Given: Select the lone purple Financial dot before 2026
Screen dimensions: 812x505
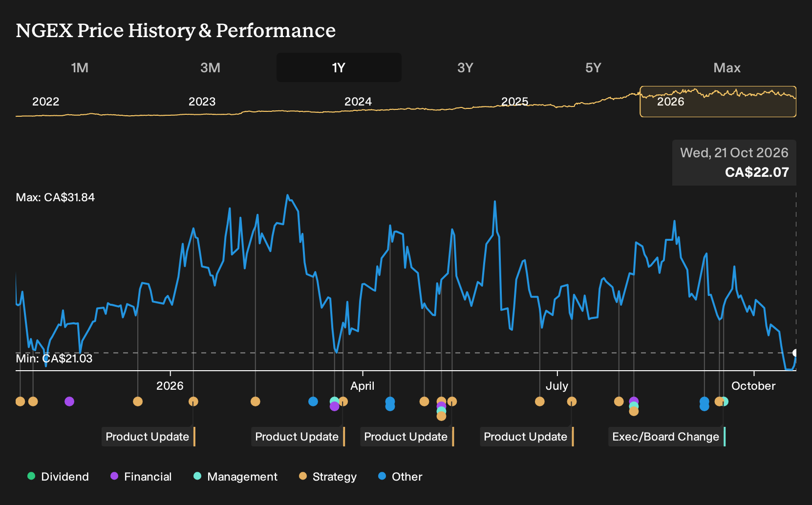Looking at the screenshot, I should click(69, 401).
